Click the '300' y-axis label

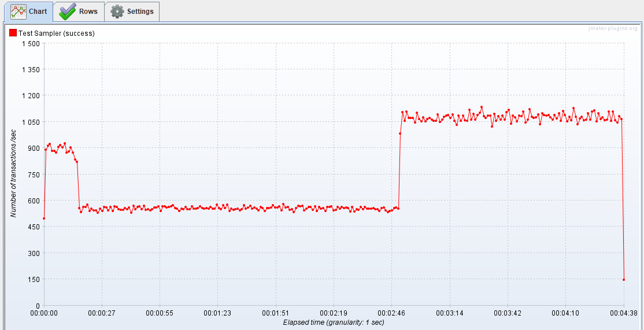point(34,253)
